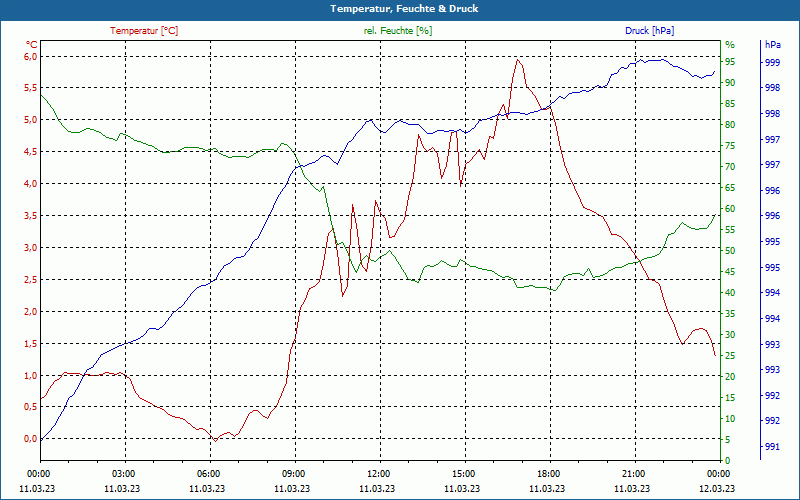800x500 pixels.
Task: Click the green '85' humidity axis tick
Action: [730, 104]
